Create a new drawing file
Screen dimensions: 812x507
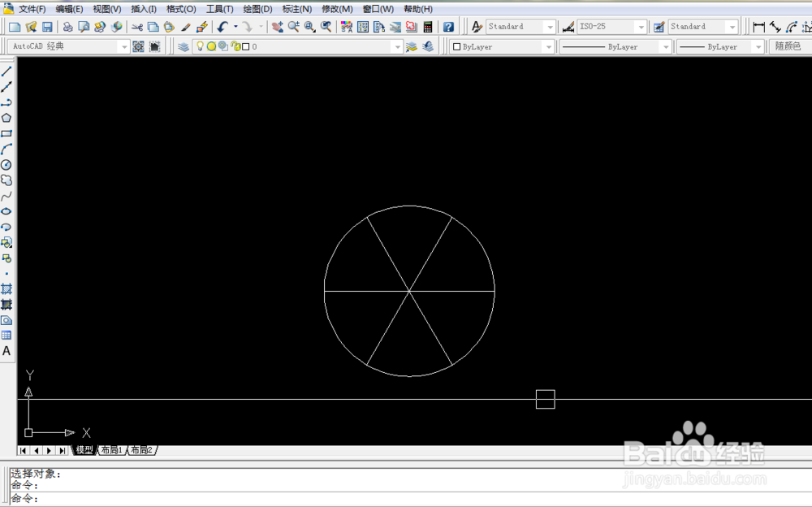15,27
